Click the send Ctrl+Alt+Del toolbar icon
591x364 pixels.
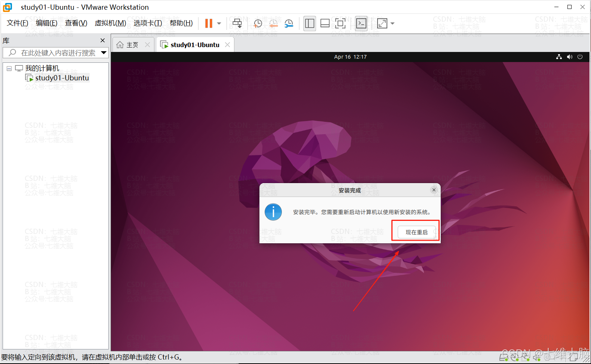[x=237, y=23]
